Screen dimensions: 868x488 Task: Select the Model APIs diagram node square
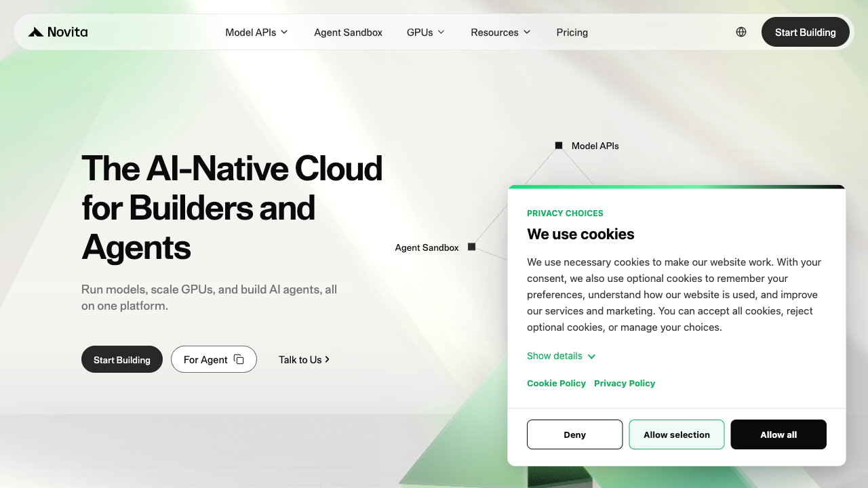click(559, 145)
